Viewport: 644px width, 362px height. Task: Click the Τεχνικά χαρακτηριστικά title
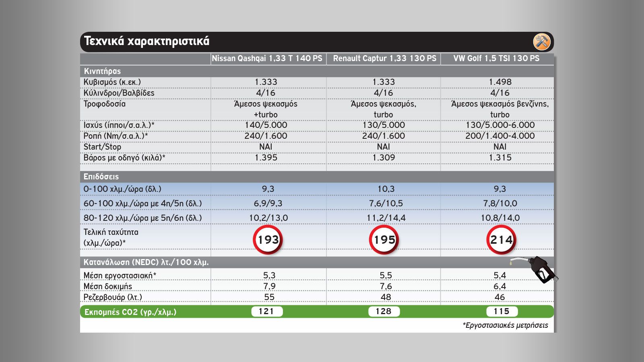pyautogui.click(x=147, y=41)
